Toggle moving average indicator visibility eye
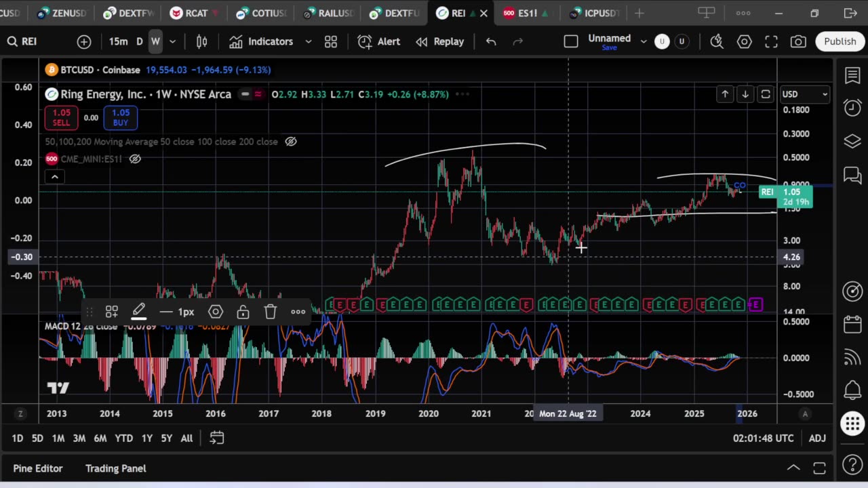 coord(291,142)
